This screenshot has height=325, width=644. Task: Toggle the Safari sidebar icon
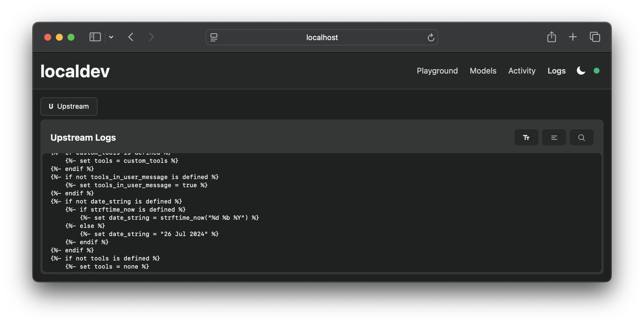(x=95, y=37)
